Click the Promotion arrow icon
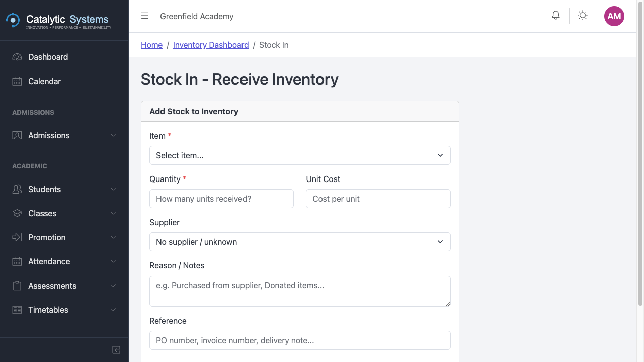The image size is (644, 362). [x=17, y=237]
